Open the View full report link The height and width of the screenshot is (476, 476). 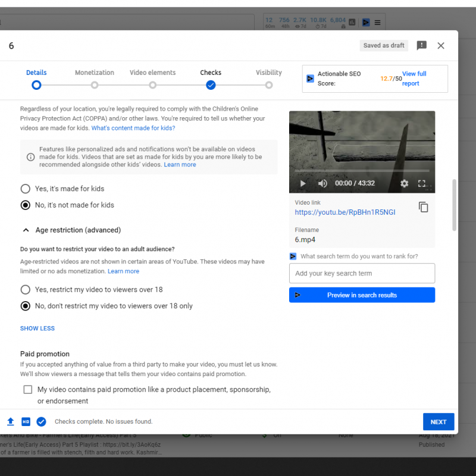(414, 79)
